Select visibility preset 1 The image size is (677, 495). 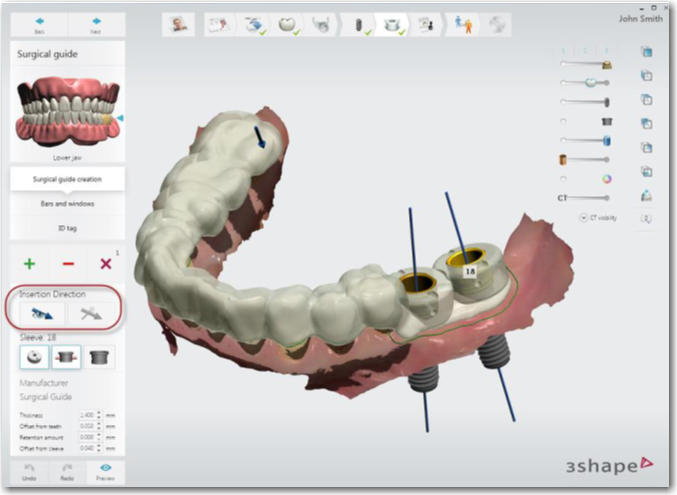pos(563,51)
